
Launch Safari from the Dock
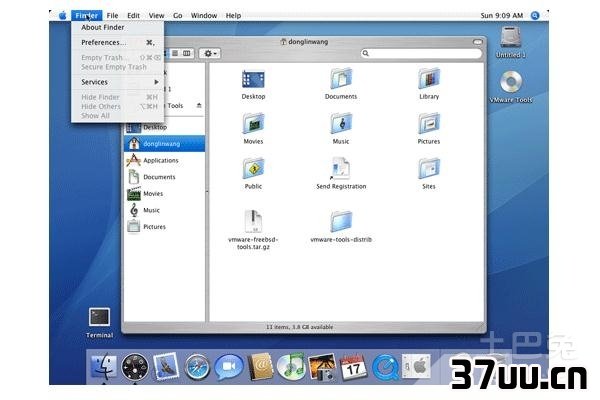tap(197, 367)
